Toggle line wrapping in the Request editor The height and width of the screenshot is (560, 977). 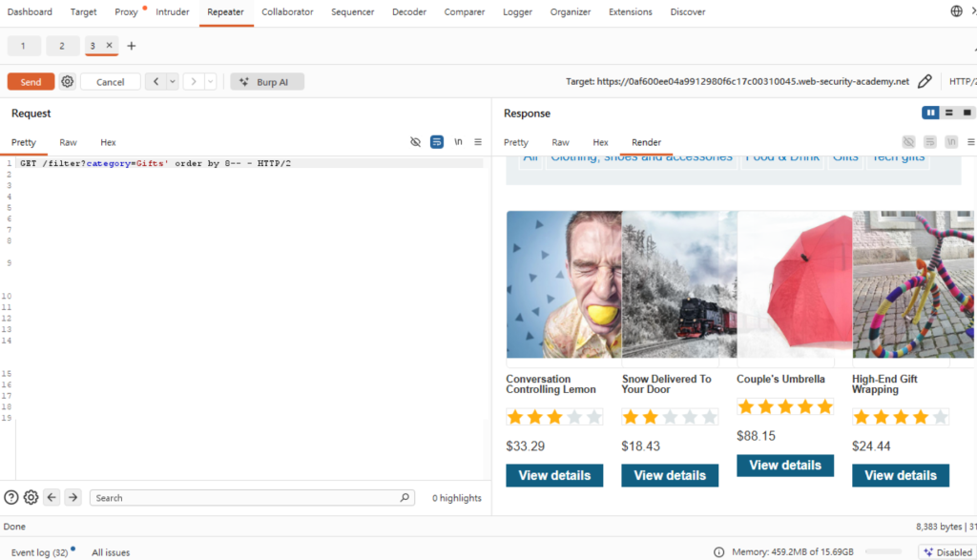pos(437,142)
